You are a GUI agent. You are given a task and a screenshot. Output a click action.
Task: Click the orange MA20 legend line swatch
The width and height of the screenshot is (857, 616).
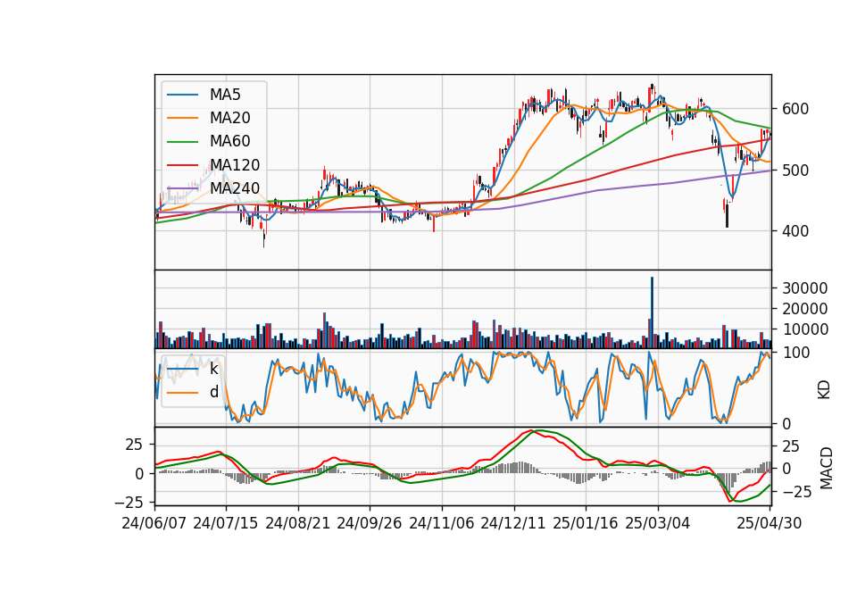click(182, 118)
